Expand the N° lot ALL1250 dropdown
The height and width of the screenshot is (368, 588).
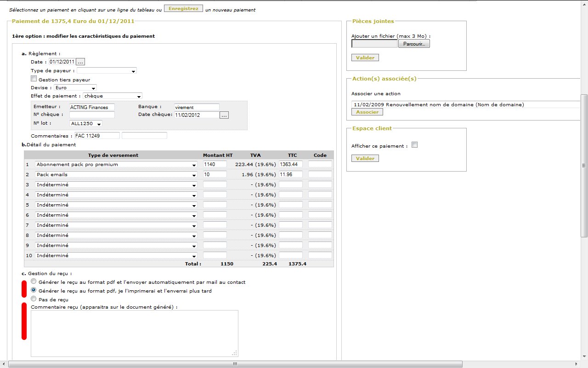pyautogui.click(x=86, y=123)
